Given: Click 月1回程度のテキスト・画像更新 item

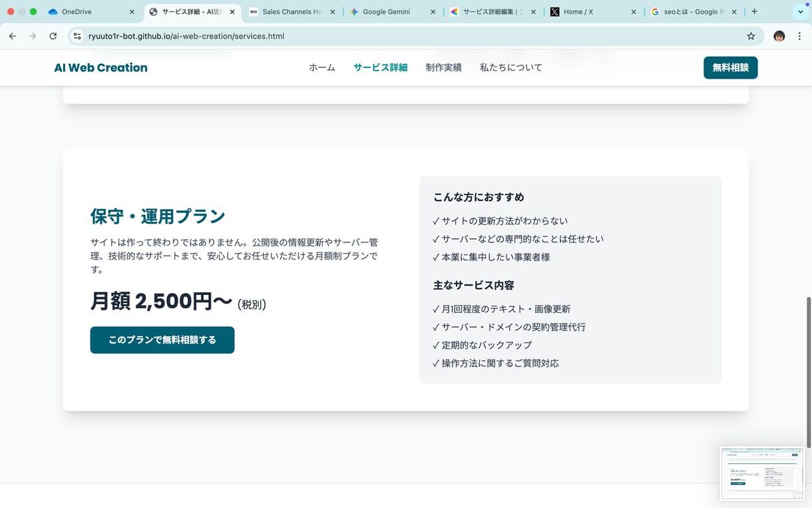Looking at the screenshot, I should (x=501, y=309).
